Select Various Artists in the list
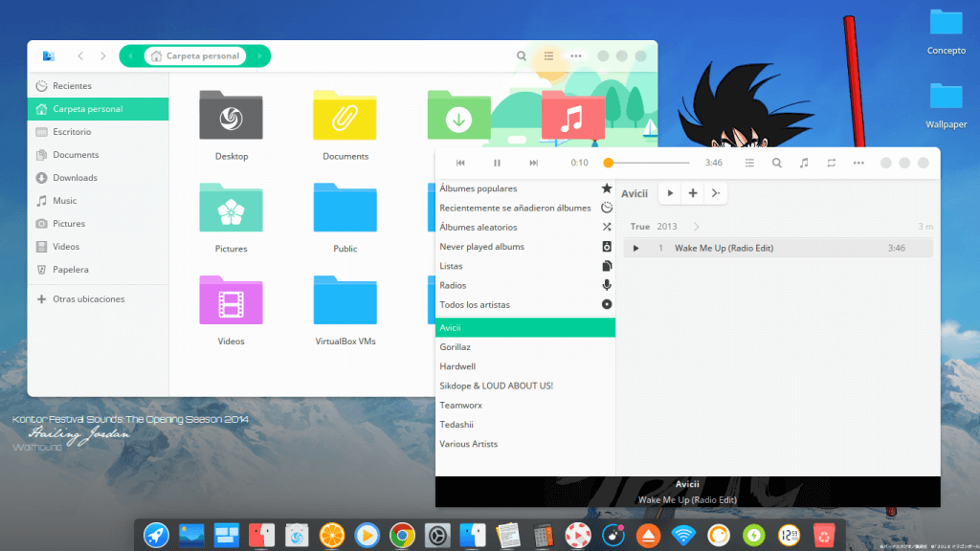 click(525, 444)
